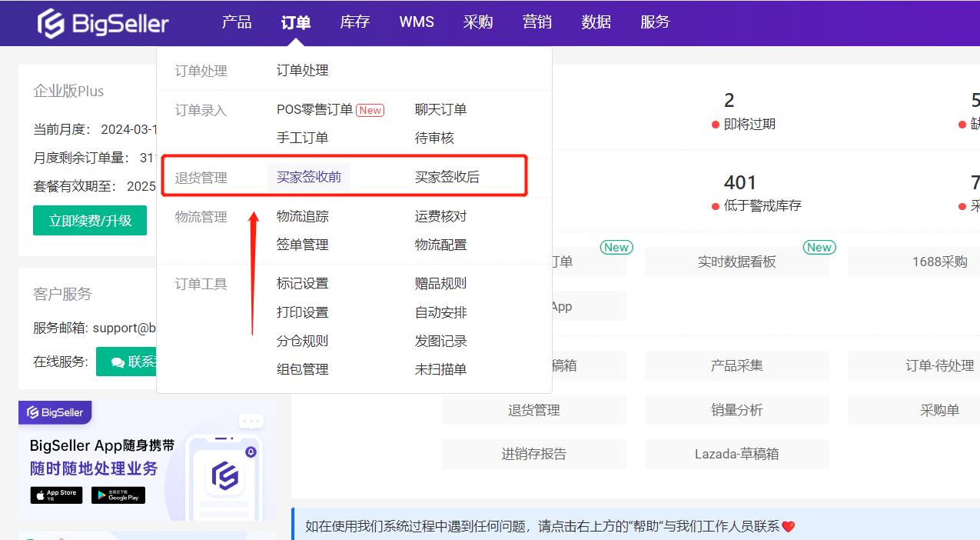Click the Google Play download badge
This screenshot has height=540, width=980.
pos(118,495)
